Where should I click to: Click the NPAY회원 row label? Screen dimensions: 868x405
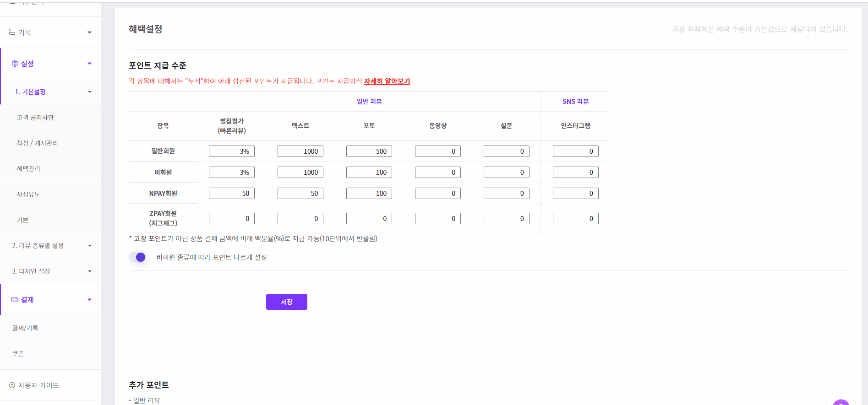163,194
